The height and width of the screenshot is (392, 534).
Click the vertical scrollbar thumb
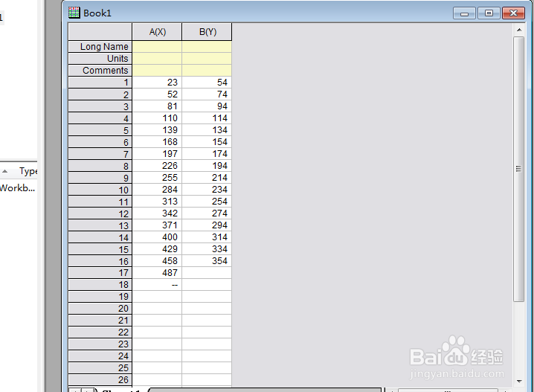[x=519, y=169]
